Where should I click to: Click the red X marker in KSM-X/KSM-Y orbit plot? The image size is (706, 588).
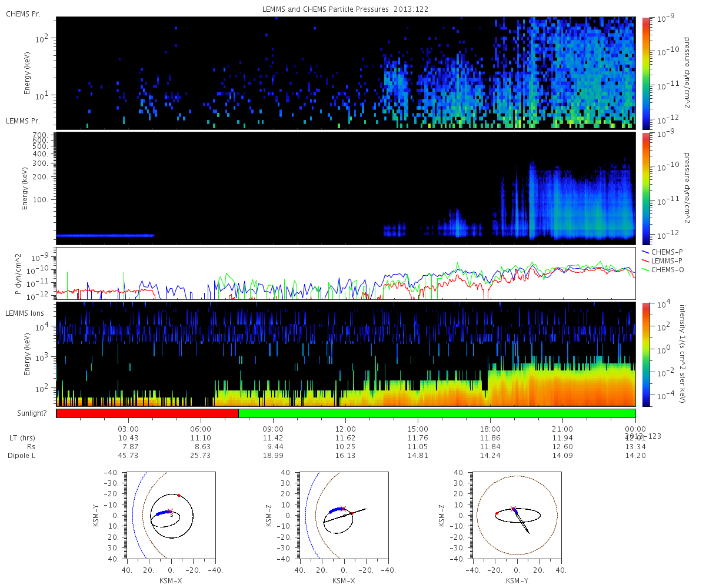point(171,512)
